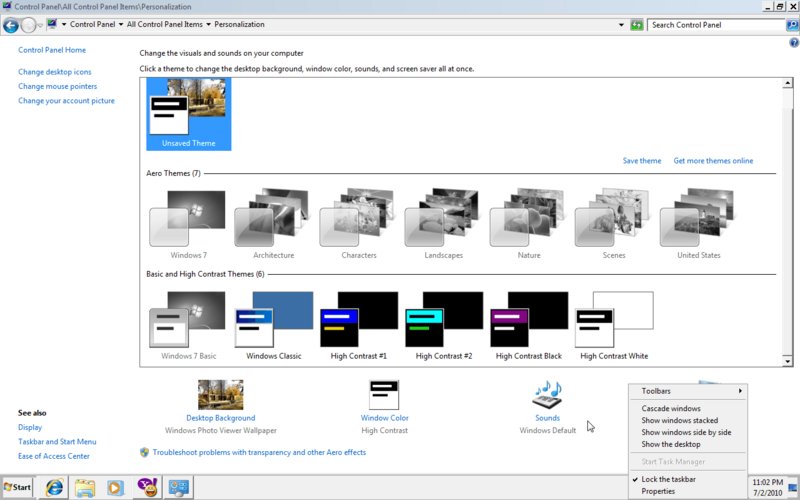800x500 pixels.
Task: Open Properties from the context menu
Action: point(658,491)
